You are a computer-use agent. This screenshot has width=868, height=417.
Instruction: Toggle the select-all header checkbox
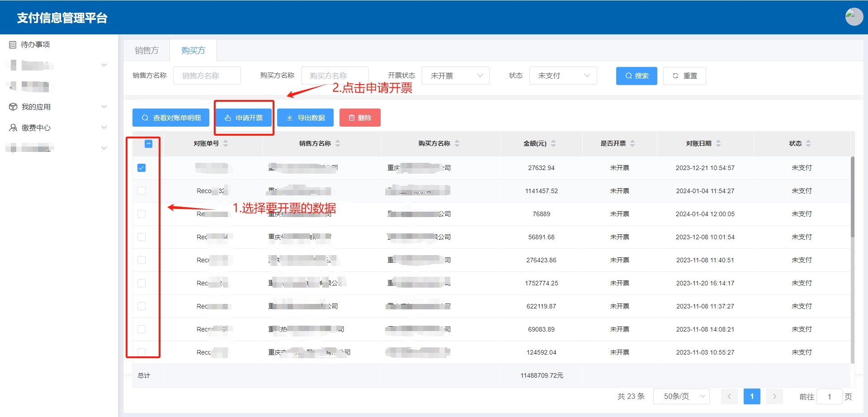tap(148, 144)
